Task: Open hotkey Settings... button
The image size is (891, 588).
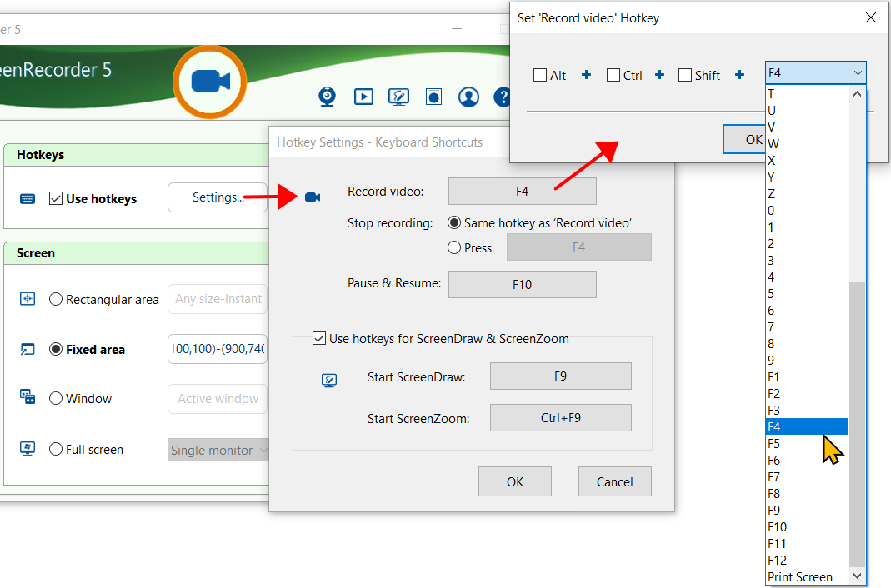Action: click(x=218, y=198)
